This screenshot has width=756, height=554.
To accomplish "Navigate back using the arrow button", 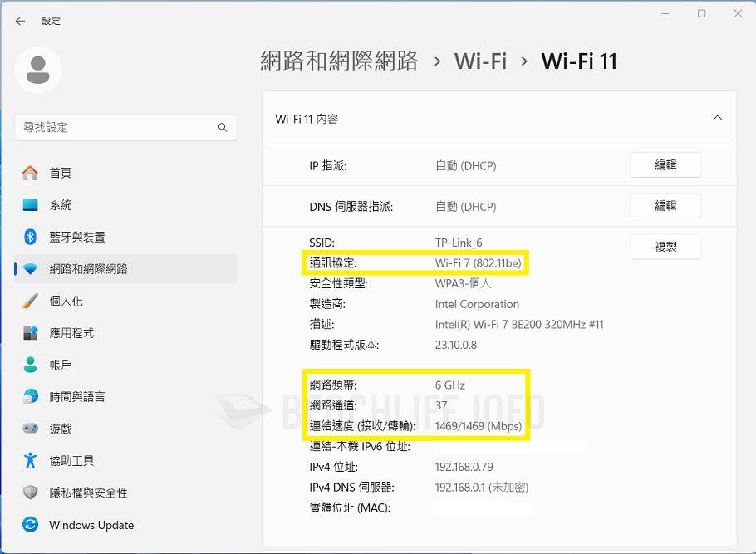I will tap(19, 21).
